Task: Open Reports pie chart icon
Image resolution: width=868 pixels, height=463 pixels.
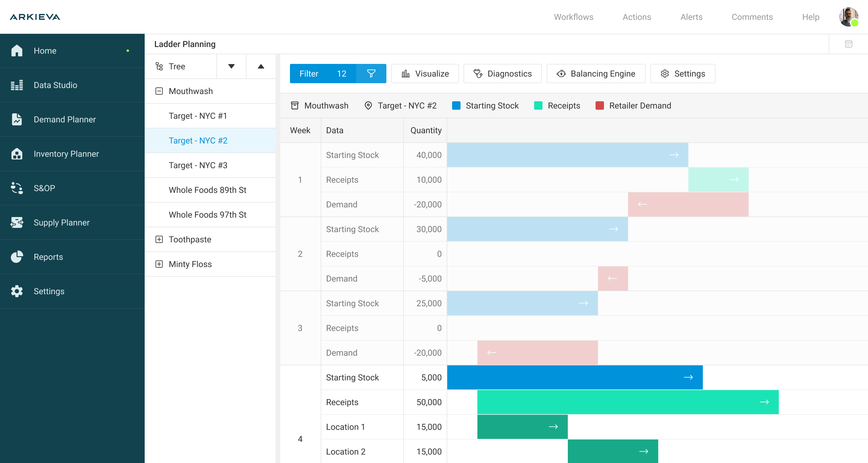Action: (17, 257)
